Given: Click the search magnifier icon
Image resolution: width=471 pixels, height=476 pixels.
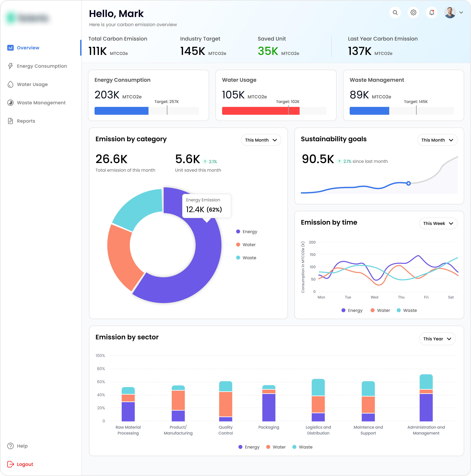Looking at the screenshot, I should point(395,12).
